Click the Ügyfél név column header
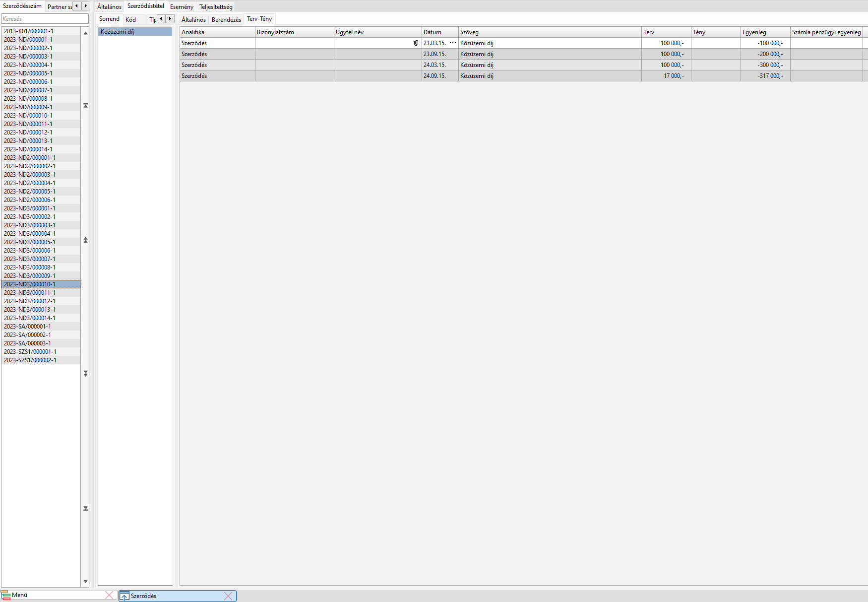Screen dimensions: 868x602 coord(378,32)
